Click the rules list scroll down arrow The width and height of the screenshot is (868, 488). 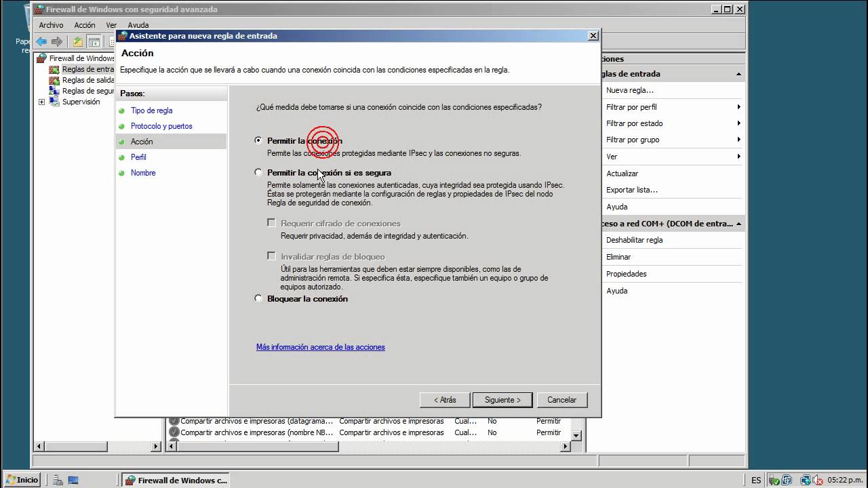(576, 435)
